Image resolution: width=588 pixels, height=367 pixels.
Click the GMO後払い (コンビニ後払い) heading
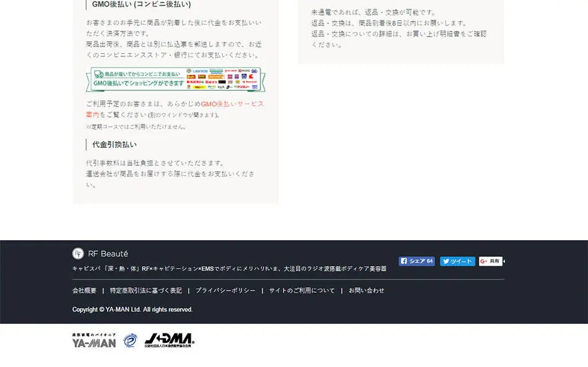(x=141, y=4)
